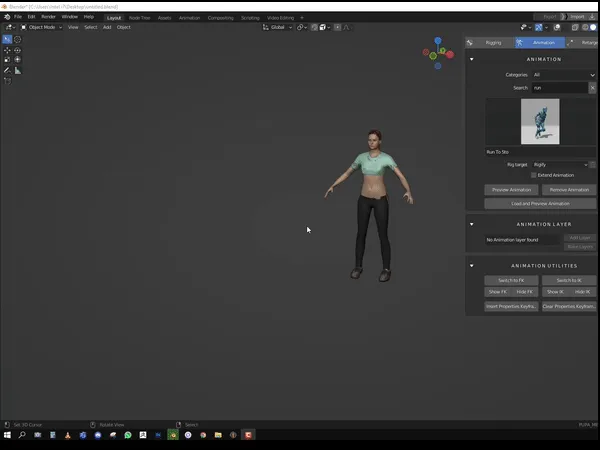
Task: Select the Run To Stop animation thumbnail
Action: 540,122
